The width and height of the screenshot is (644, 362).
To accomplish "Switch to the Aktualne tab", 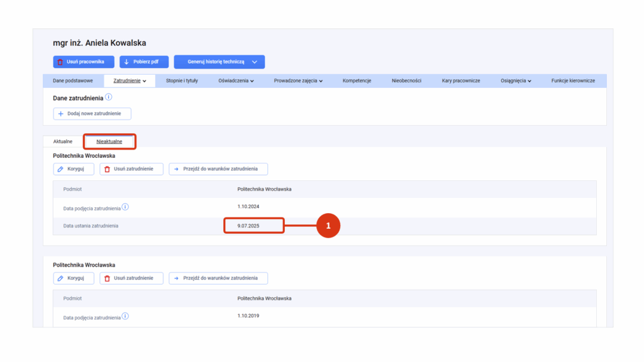I will click(x=63, y=141).
